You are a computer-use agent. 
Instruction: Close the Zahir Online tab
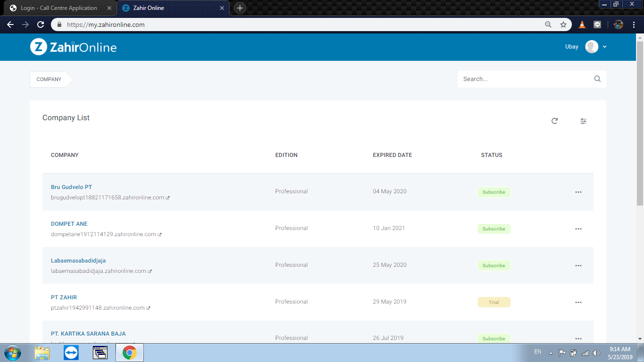click(x=222, y=8)
